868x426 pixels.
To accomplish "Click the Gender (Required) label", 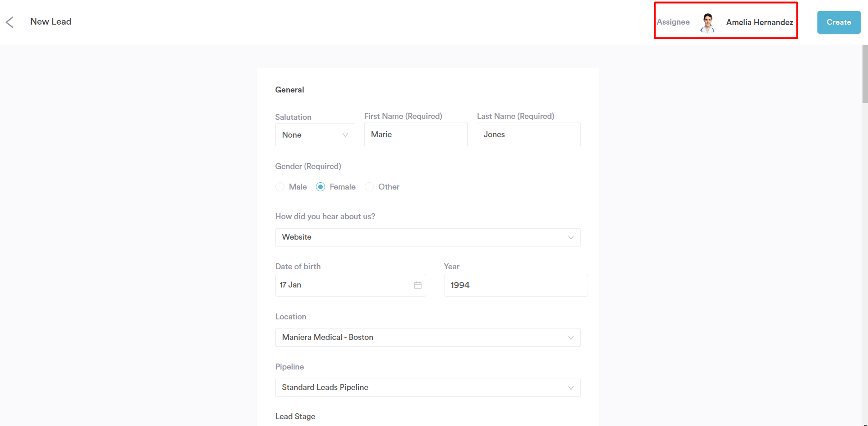I will point(308,166).
